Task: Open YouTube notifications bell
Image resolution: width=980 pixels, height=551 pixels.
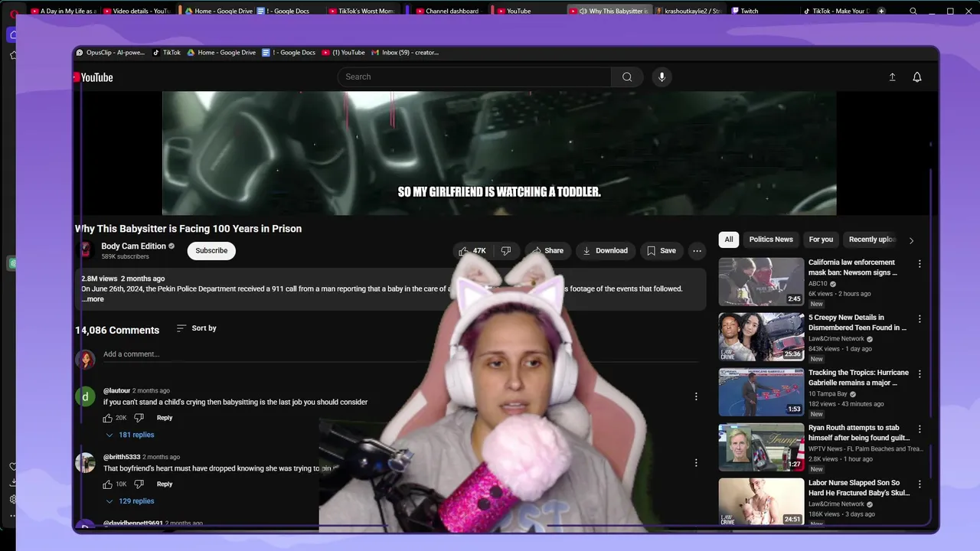Action: click(917, 77)
